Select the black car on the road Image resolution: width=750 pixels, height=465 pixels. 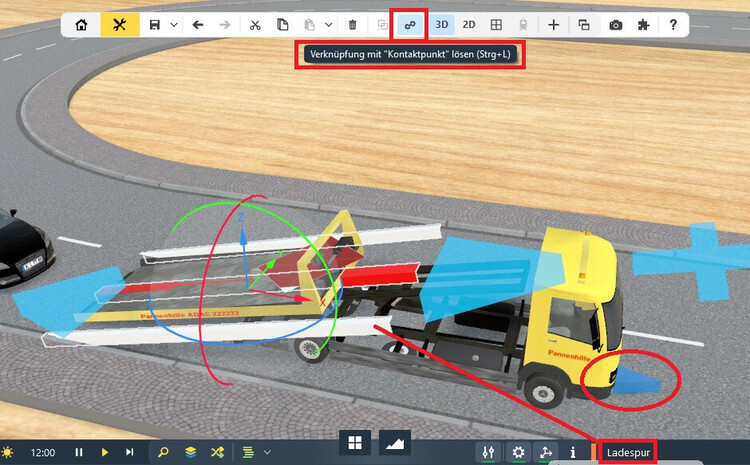25,248
